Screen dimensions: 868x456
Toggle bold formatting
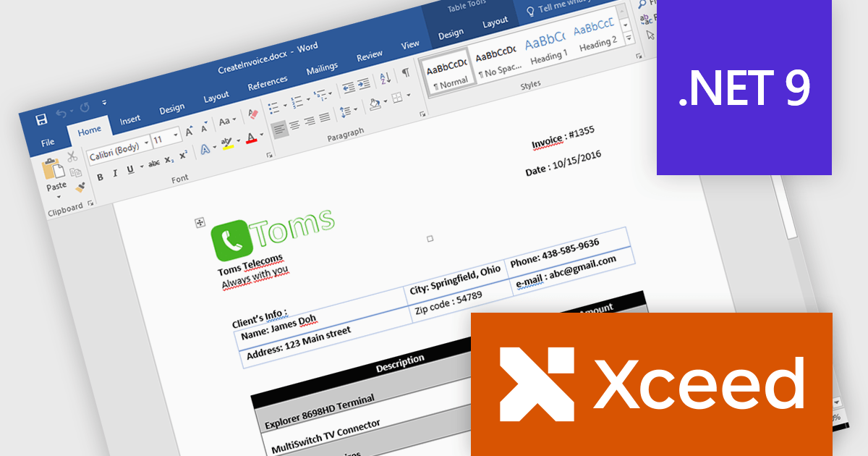pos(100,177)
